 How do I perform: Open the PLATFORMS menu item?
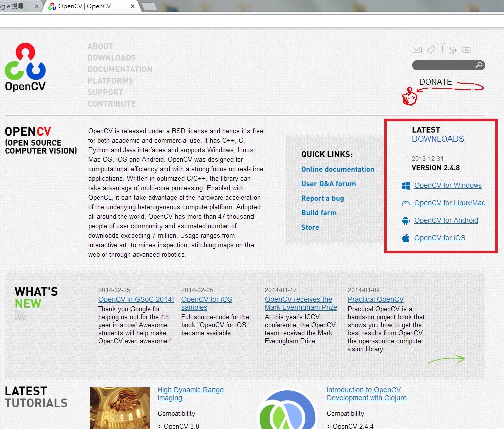click(x=110, y=81)
